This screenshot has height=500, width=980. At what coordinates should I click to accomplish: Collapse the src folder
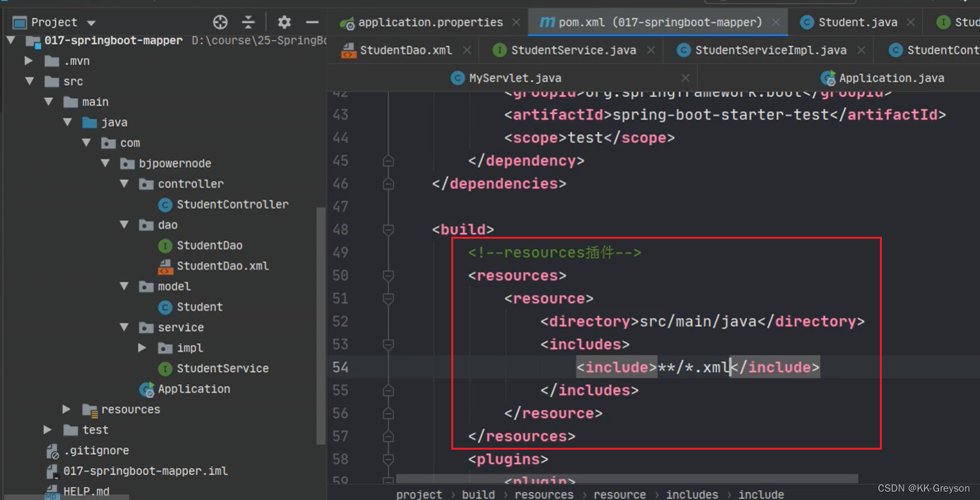(30, 81)
